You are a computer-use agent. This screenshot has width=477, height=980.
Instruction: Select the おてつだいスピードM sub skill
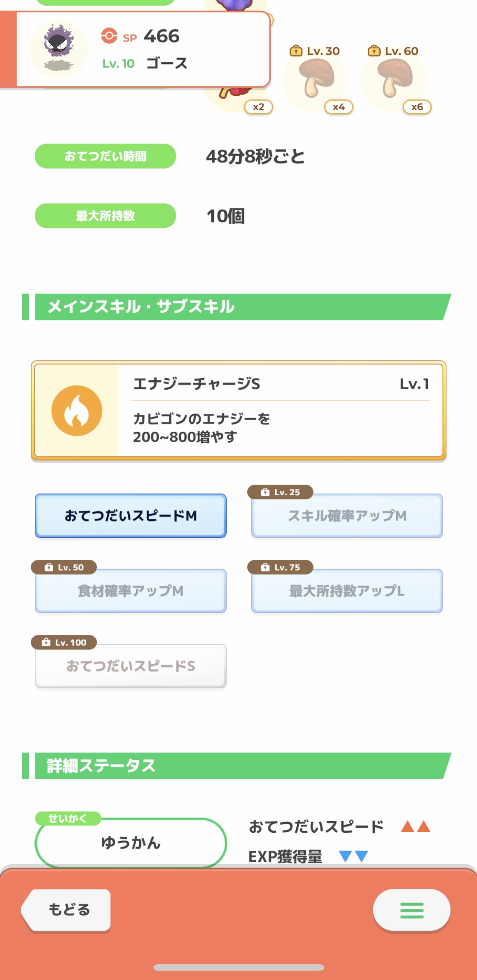(x=131, y=516)
